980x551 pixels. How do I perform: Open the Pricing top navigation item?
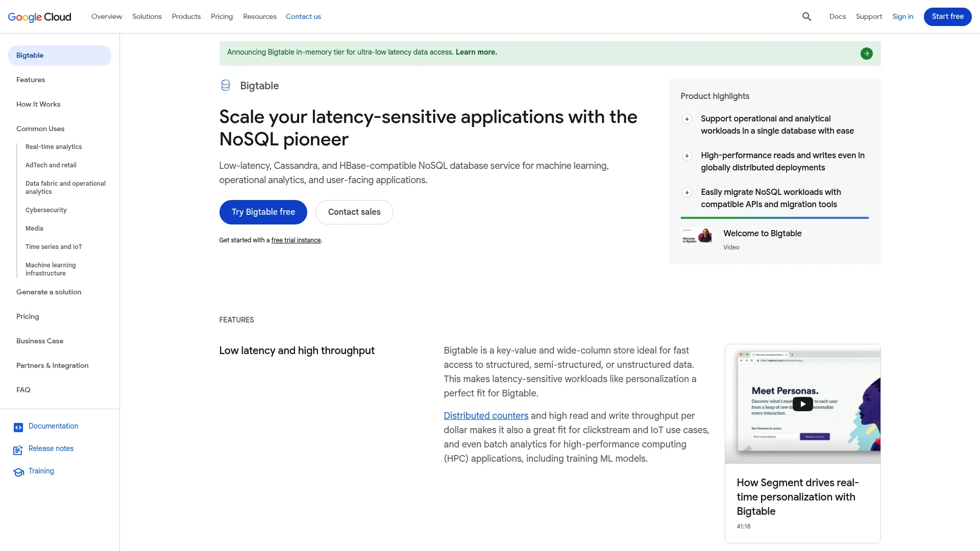222,17
